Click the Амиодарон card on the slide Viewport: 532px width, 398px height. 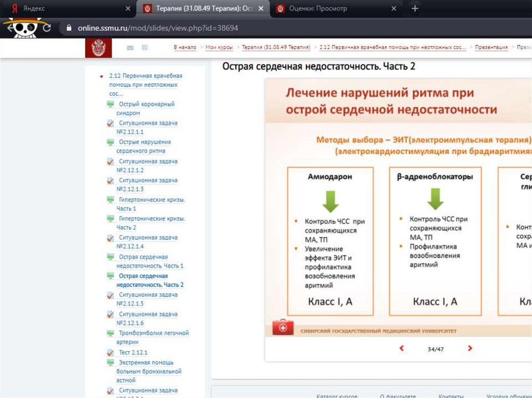pyautogui.click(x=330, y=241)
